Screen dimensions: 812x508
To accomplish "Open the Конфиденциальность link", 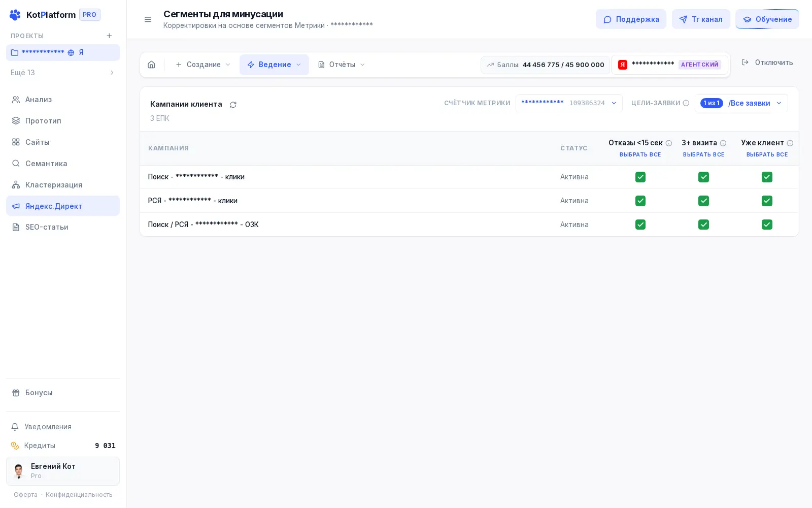I will click(79, 495).
